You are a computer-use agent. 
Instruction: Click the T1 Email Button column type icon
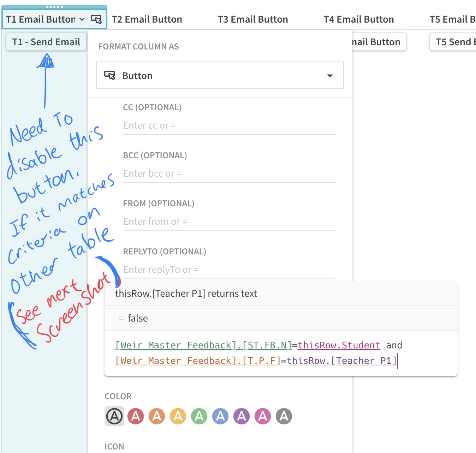point(96,19)
